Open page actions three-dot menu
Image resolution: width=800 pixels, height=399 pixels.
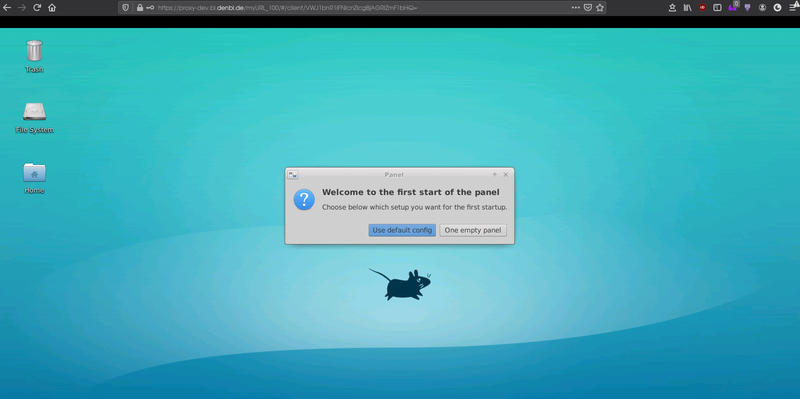pos(576,8)
